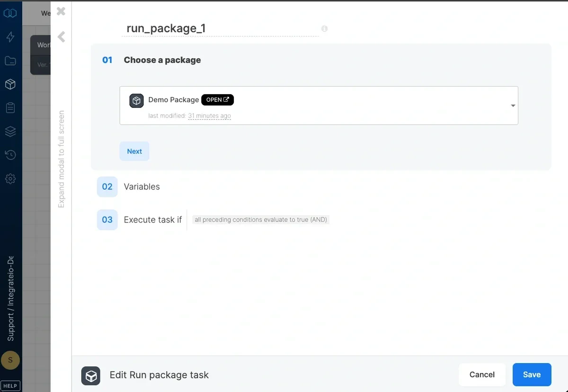The image size is (568, 392).
Task: Select the package cube icon in the sidebar
Action: coord(10,84)
